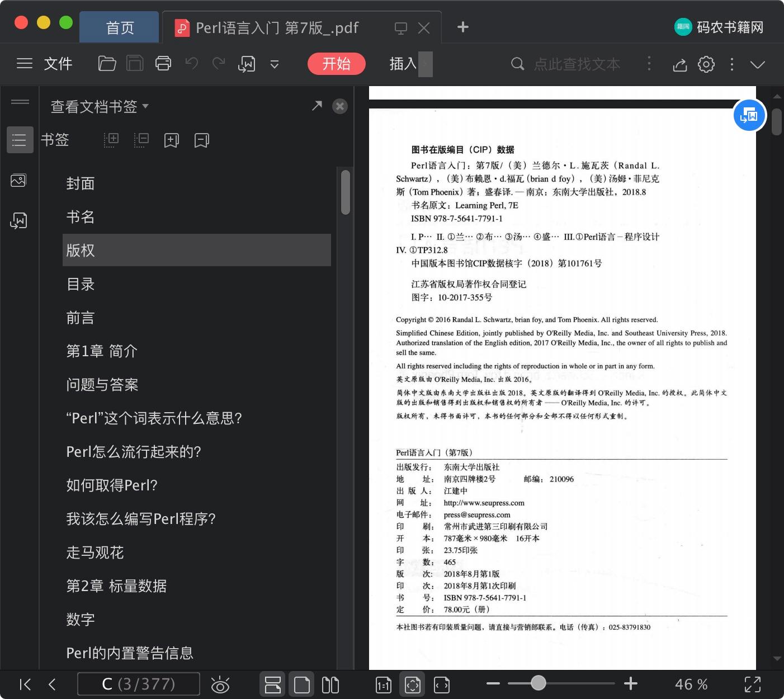Toggle fit width zoom

pos(442,685)
